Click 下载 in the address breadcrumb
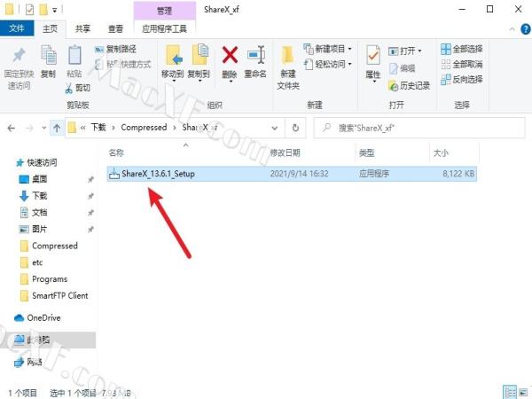Viewport: 532px width, 399px height. point(98,127)
